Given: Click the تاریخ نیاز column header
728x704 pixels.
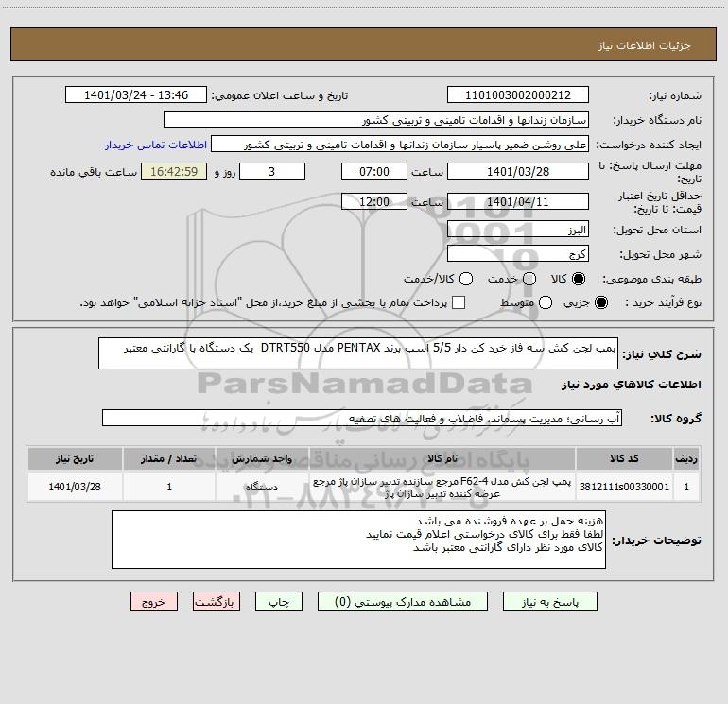Looking at the screenshot, I should [x=75, y=459].
